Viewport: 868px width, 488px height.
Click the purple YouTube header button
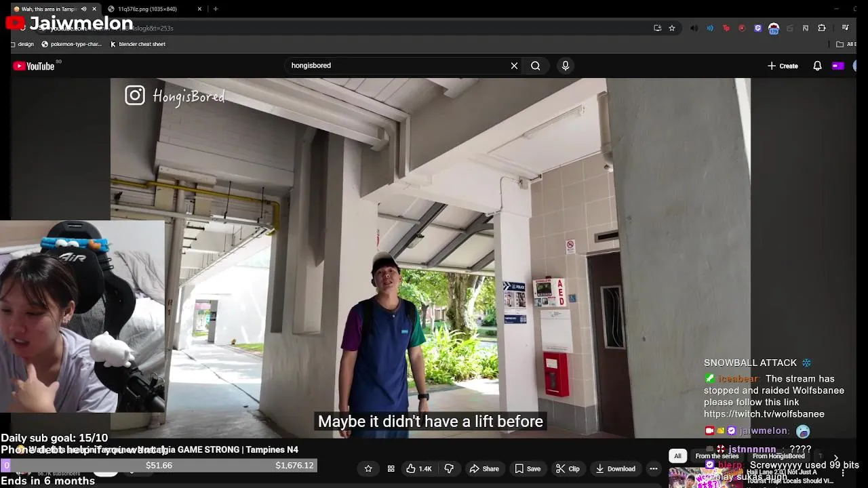[x=838, y=66]
